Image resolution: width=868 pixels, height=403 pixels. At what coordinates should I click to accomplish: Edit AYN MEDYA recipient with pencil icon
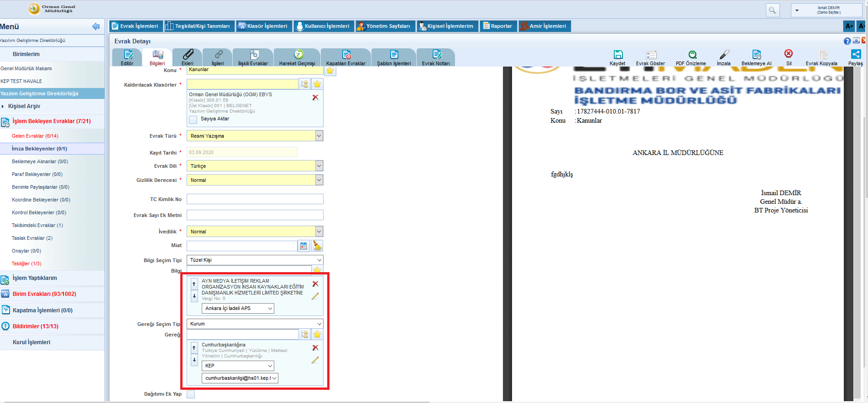pos(315,296)
